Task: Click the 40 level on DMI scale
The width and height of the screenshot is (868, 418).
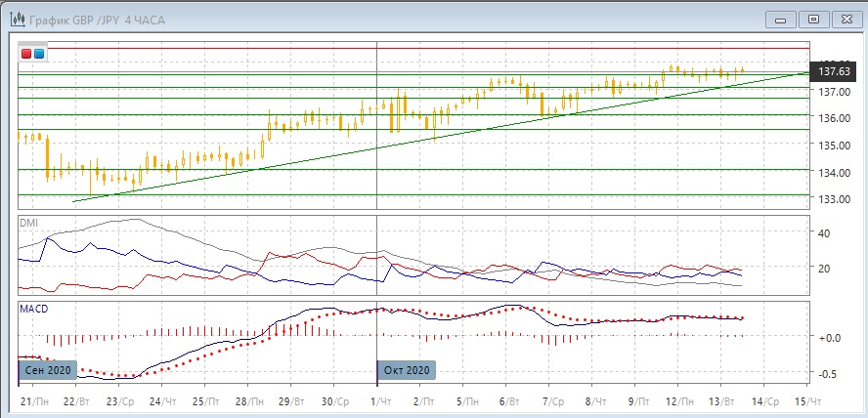Action: pyautogui.click(x=823, y=233)
